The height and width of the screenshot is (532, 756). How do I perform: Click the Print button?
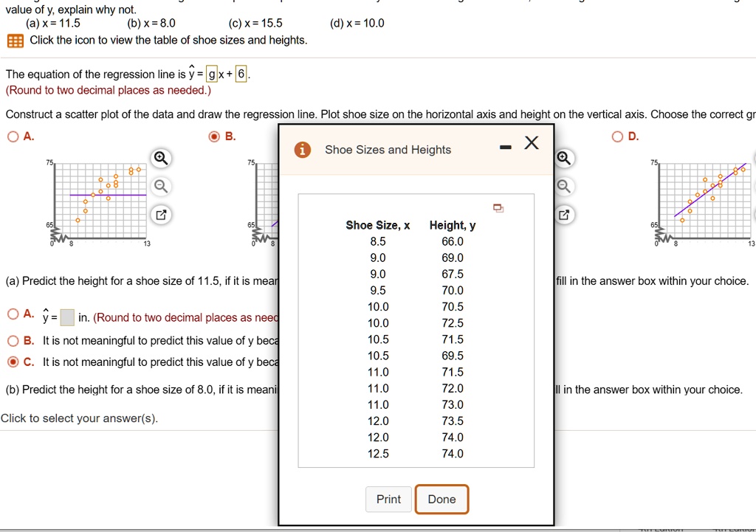(x=388, y=499)
